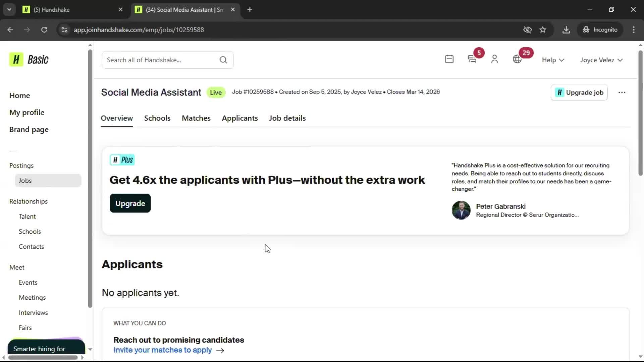Open the tab search dropdown arrow
Image resolution: width=644 pixels, height=362 pixels.
pyautogui.click(x=9, y=10)
